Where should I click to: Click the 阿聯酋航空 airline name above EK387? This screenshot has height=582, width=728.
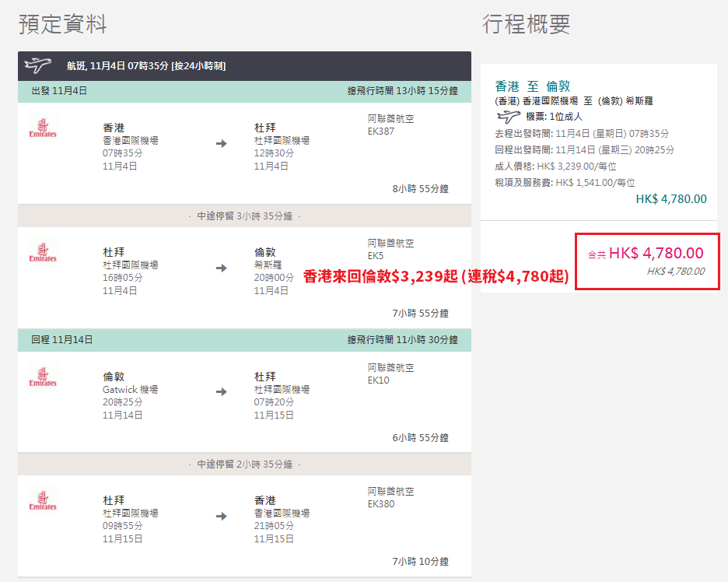pos(390,119)
